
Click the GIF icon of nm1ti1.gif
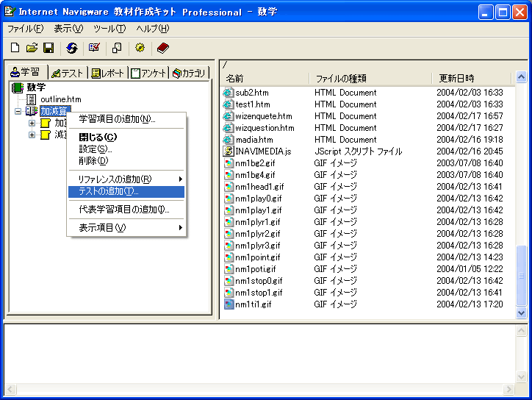[229, 304]
